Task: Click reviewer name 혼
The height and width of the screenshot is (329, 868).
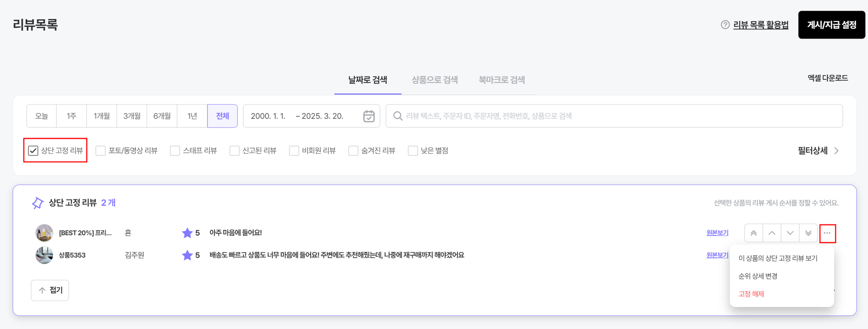Action: 128,233
